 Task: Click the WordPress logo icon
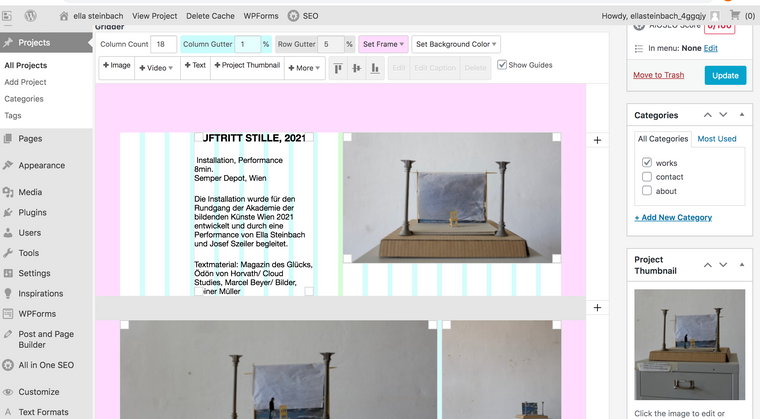click(x=31, y=16)
